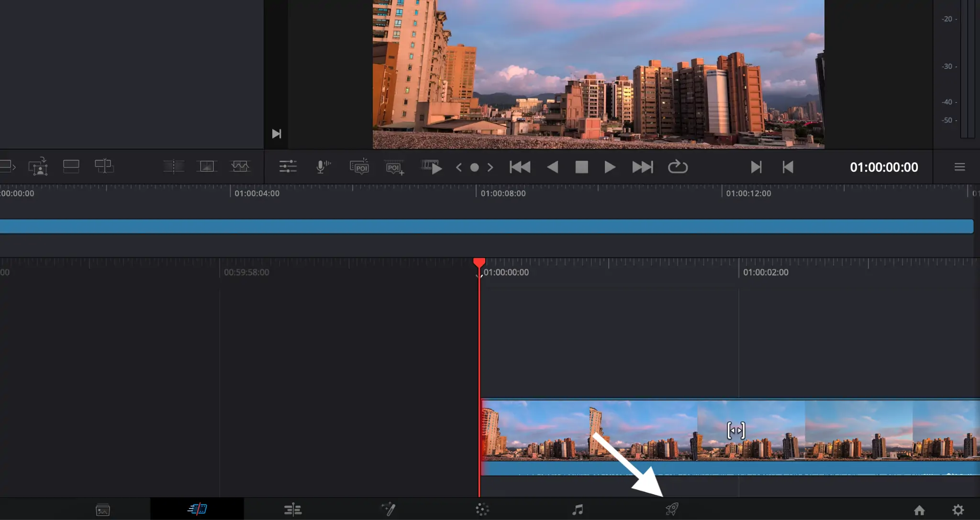
Task: Open the Deliver page rocket icon
Action: pyautogui.click(x=672, y=509)
